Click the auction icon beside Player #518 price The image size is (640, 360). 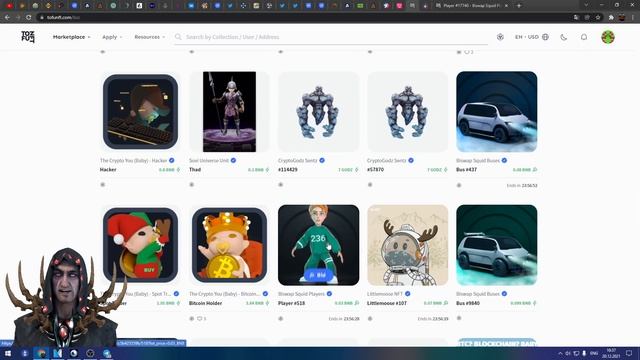[x=357, y=303]
